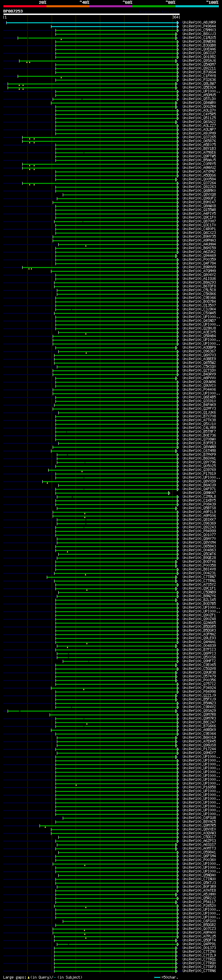
Task: Click hit label UniRef100_C1MUX5
Action: click(x=199, y=38)
